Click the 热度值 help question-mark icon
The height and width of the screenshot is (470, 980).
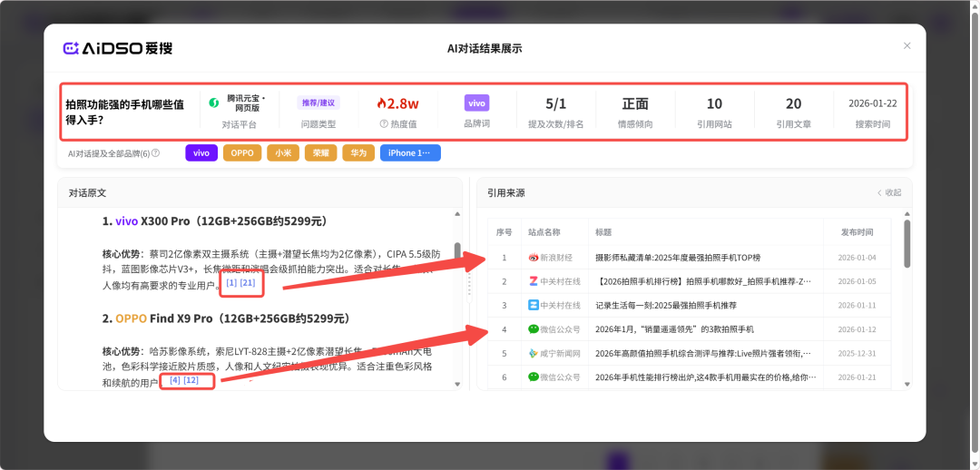pyautogui.click(x=384, y=123)
